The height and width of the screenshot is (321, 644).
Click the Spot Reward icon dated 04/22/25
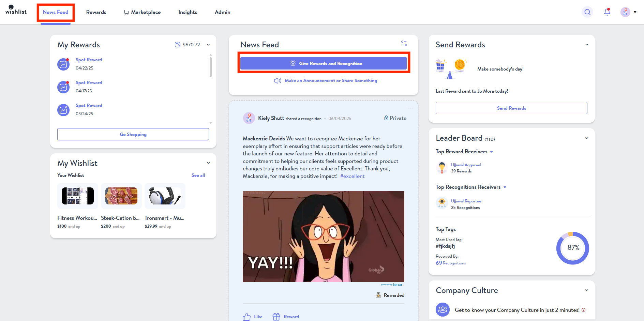[x=63, y=64]
